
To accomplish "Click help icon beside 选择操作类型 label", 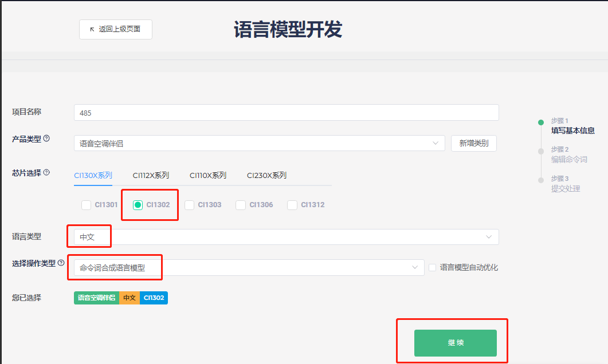I will [61, 263].
